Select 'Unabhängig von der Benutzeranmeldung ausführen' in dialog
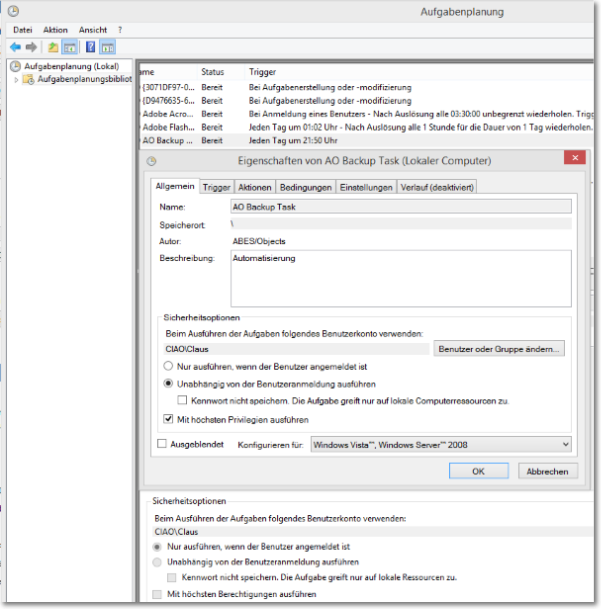601x609 pixels. tap(168, 384)
